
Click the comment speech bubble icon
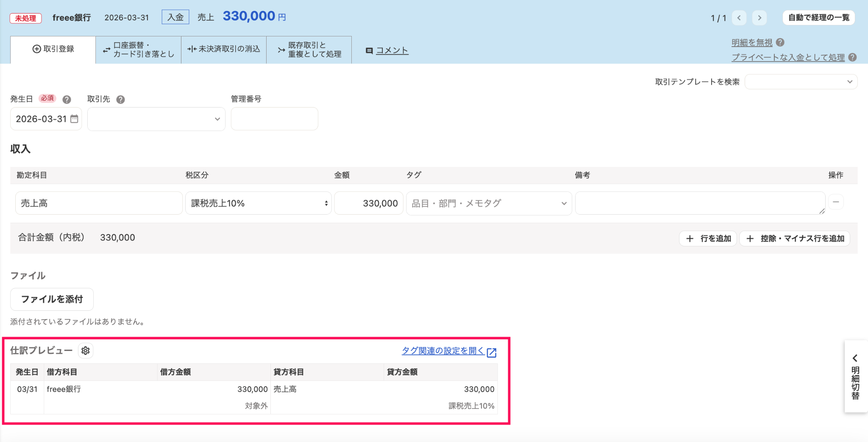coord(369,51)
